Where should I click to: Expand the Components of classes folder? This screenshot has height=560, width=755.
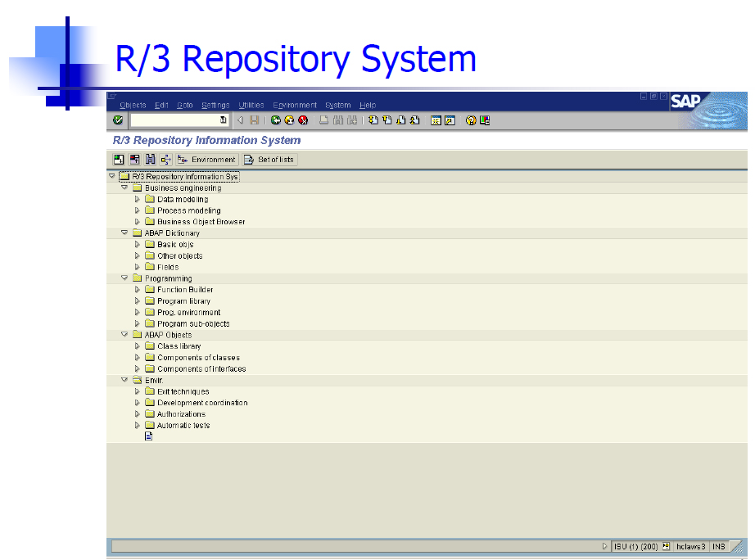(x=138, y=357)
